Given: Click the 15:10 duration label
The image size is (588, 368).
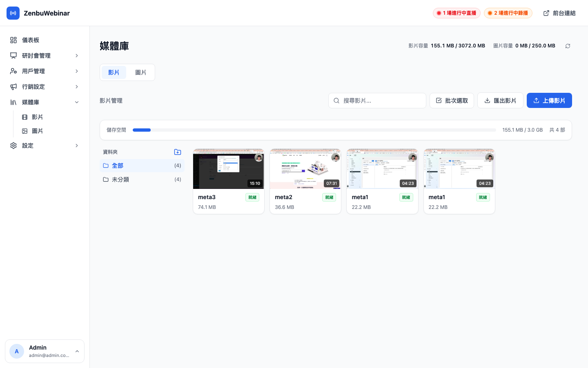Looking at the screenshot, I should (255, 183).
